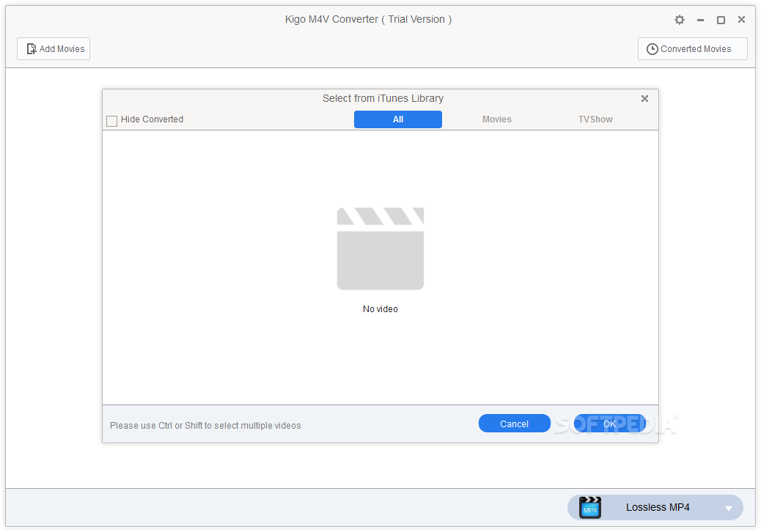The width and height of the screenshot is (761, 532).
Task: Close the Select from iTunes Library dialog
Action: (644, 98)
